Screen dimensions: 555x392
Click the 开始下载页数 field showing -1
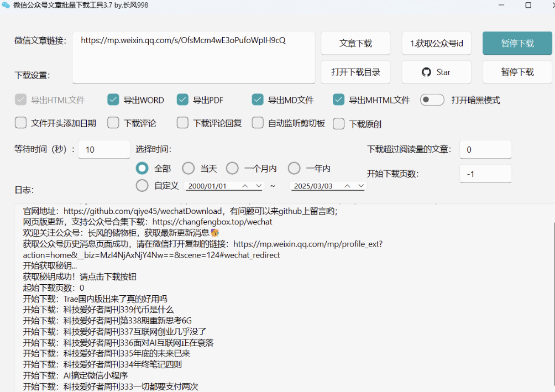(485, 174)
